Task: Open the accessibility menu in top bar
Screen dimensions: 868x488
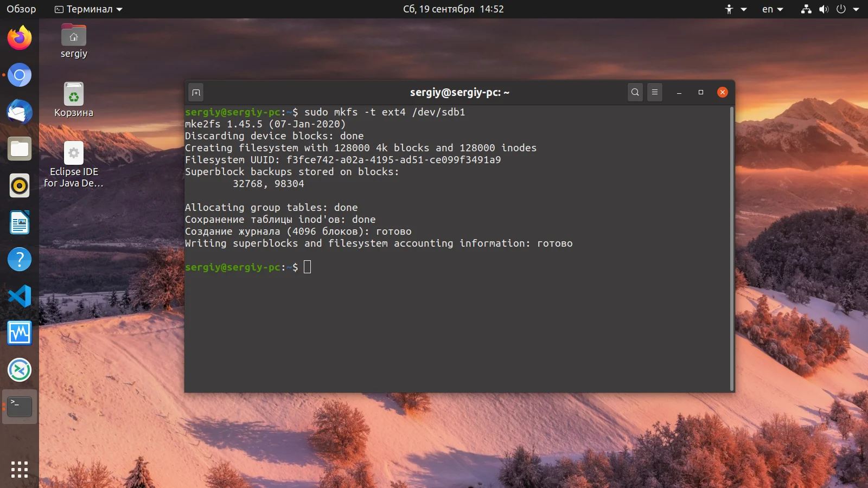Action: click(x=736, y=9)
